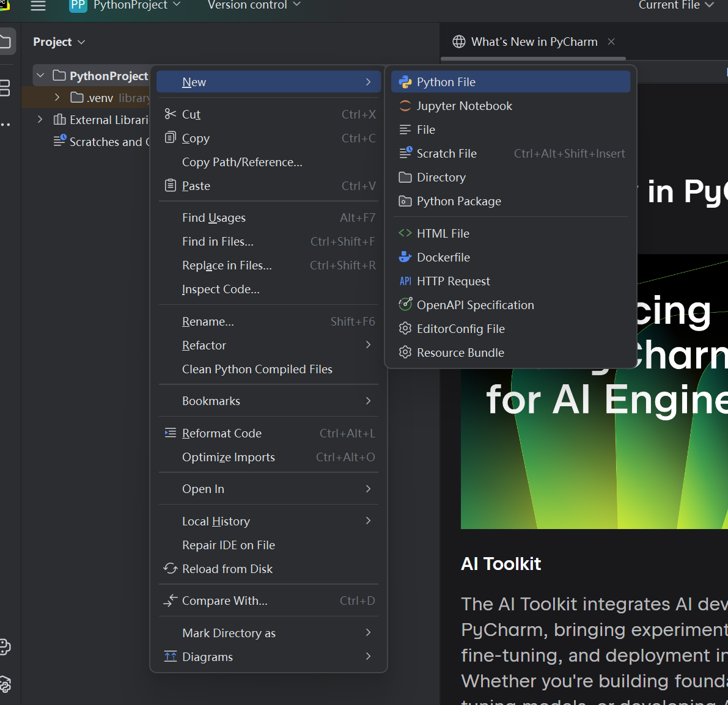Click the Compare With arrows icon
Image resolution: width=728 pixels, height=705 pixels.
pos(171,601)
